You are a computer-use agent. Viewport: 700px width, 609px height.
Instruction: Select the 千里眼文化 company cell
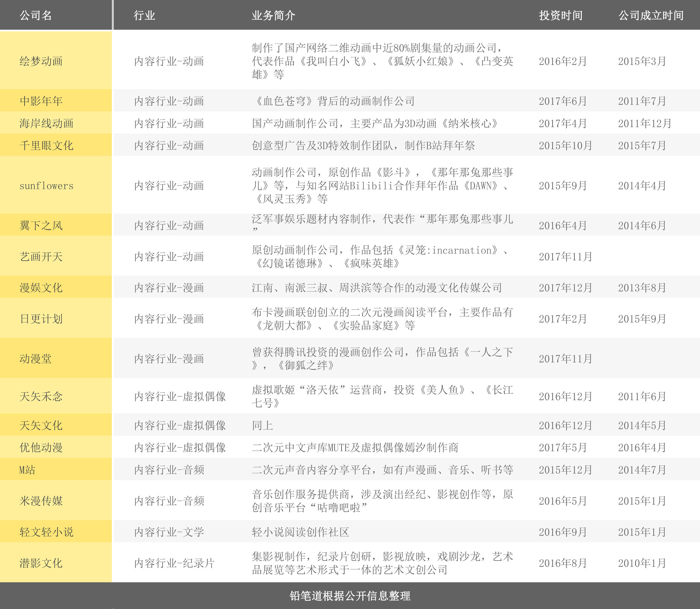click(x=47, y=145)
